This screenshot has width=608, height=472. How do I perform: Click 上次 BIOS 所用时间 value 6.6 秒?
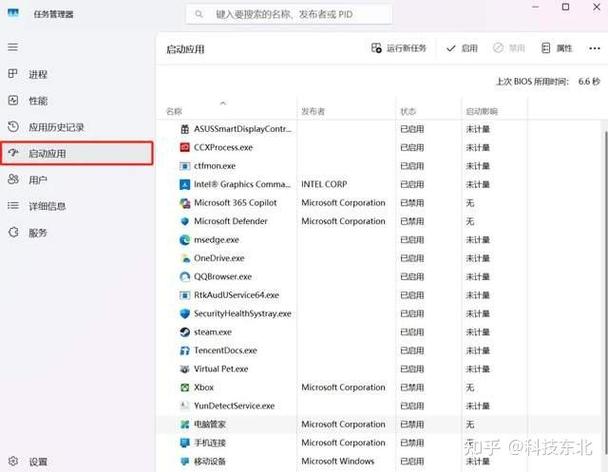(x=589, y=81)
